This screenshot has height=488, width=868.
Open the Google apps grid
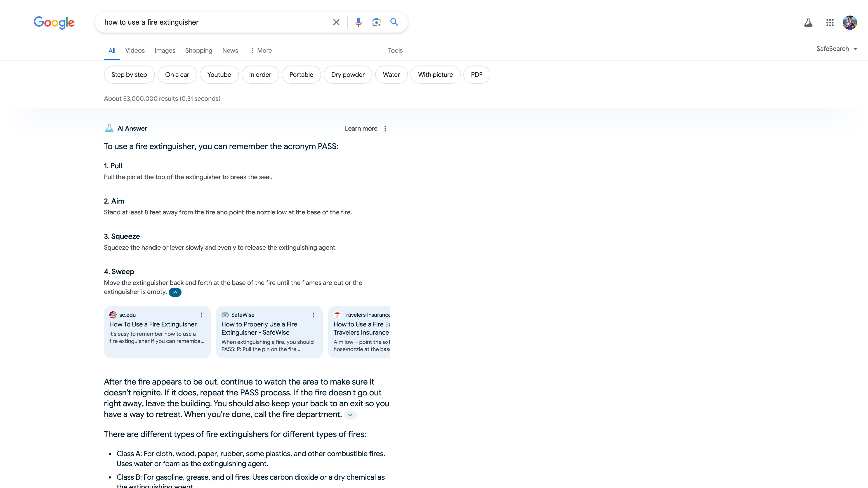coord(830,23)
